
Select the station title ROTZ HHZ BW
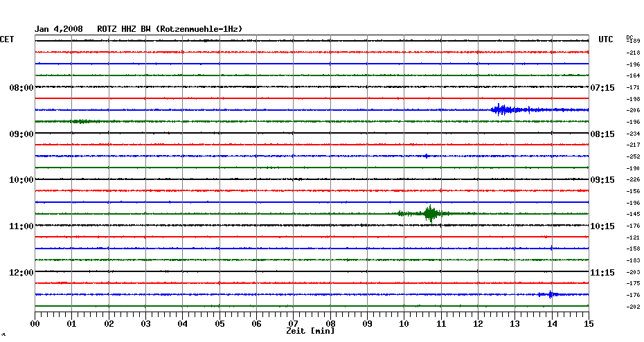[124, 29]
